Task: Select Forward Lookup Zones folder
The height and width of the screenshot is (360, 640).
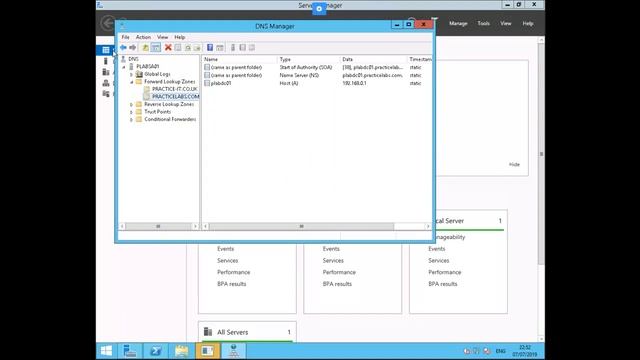Action: click(169, 82)
